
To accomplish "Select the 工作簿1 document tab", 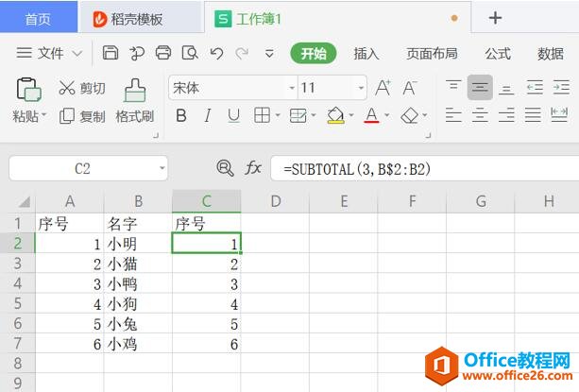I will 337,19.
